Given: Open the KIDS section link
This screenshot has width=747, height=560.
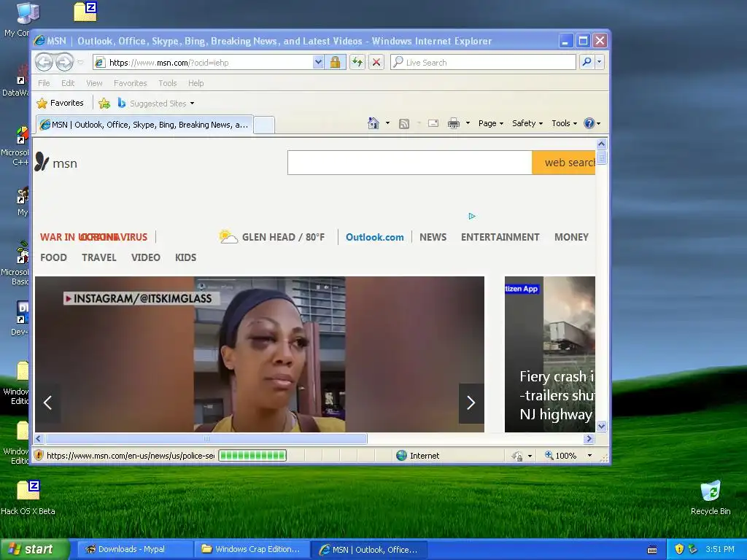Looking at the screenshot, I should tap(185, 257).
